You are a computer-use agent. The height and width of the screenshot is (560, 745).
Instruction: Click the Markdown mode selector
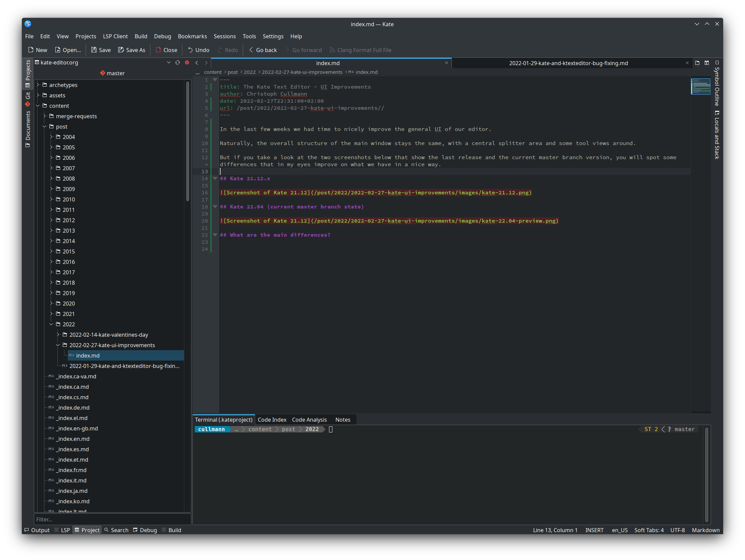[x=706, y=530]
